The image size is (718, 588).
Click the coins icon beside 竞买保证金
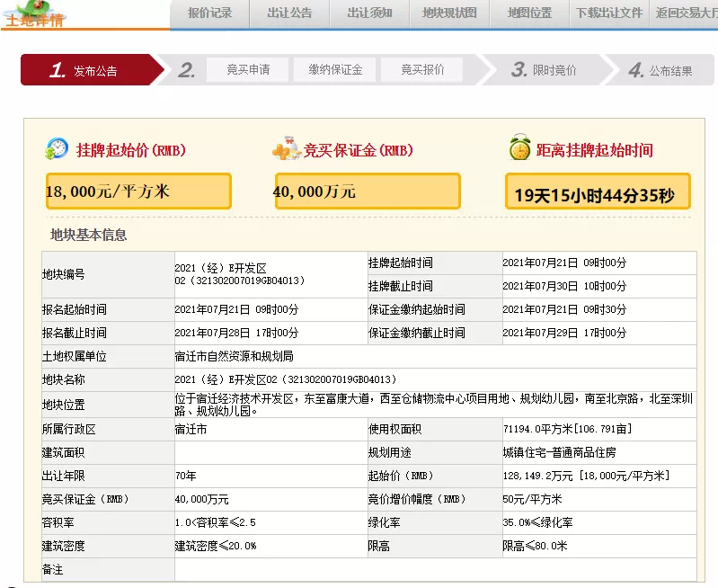click(x=286, y=149)
